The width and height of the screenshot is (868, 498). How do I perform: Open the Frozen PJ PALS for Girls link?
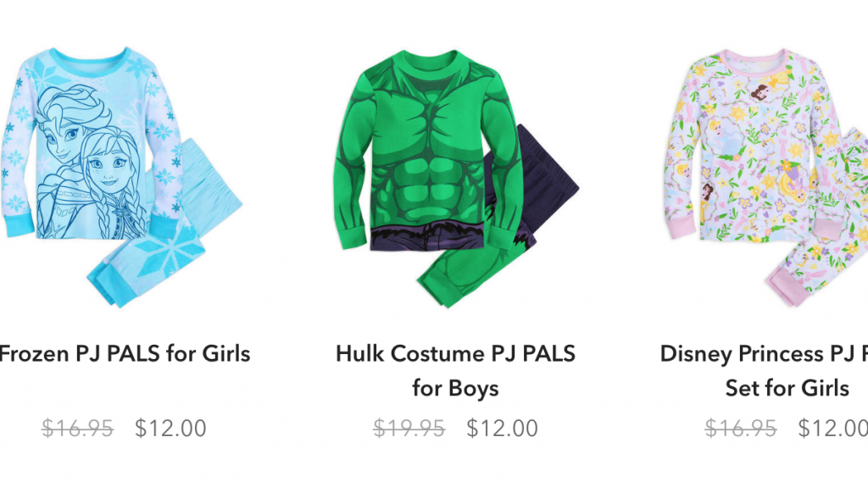coord(125,353)
